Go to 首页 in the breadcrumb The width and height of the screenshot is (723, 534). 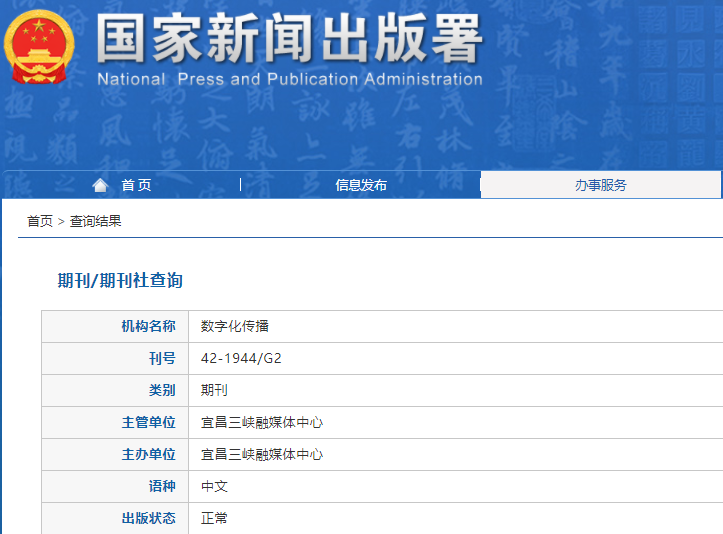pos(40,221)
